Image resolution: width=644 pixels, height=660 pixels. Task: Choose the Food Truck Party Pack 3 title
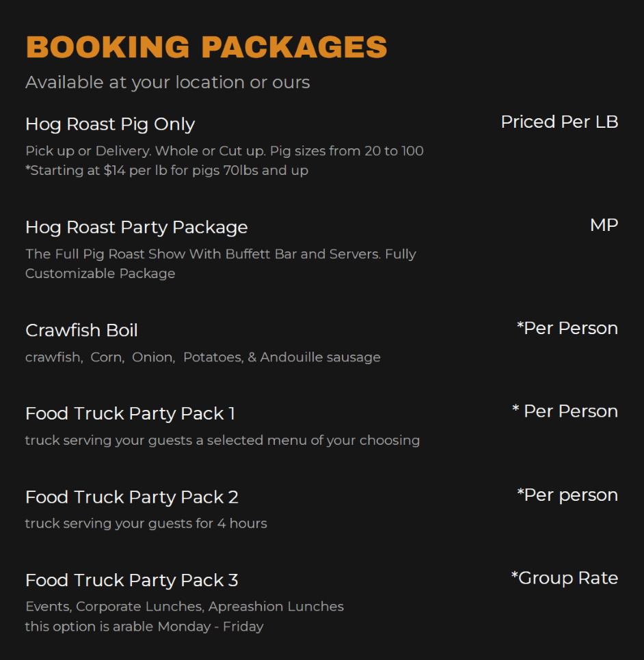(131, 581)
